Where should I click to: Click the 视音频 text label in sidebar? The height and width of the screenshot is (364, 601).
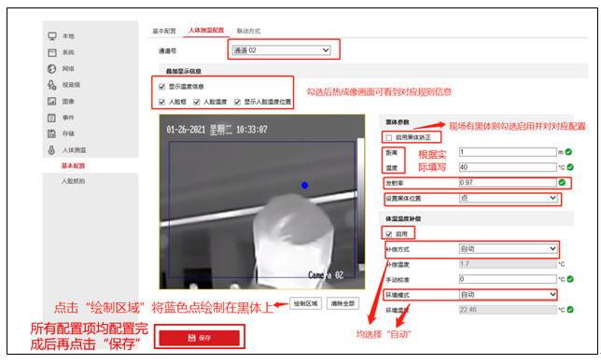(x=71, y=85)
